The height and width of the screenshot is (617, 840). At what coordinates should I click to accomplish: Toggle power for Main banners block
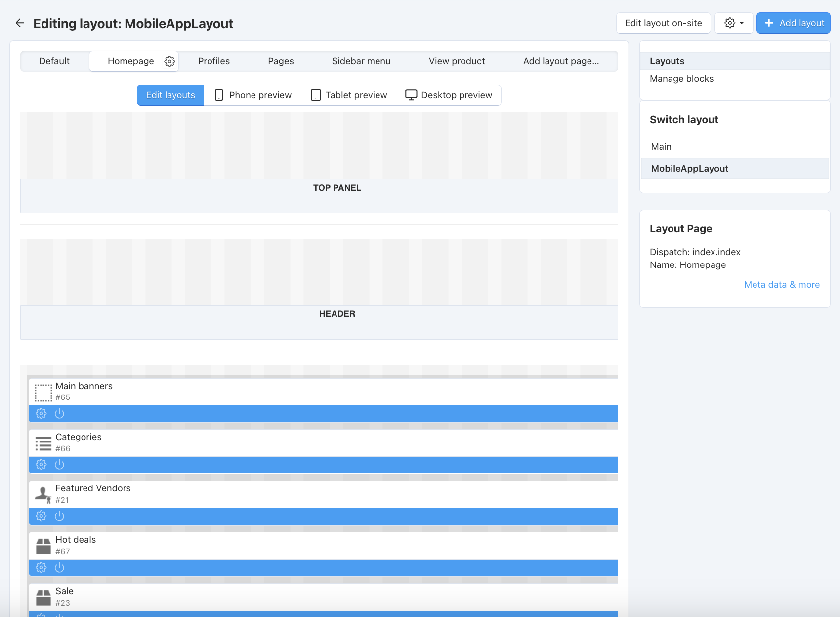click(x=59, y=413)
